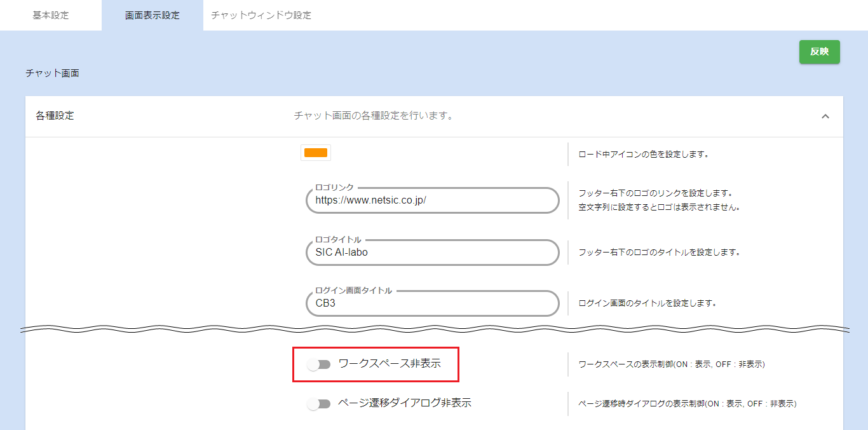Click the 各種設定 panel header title
The image size is (868, 430).
pyautogui.click(x=55, y=116)
